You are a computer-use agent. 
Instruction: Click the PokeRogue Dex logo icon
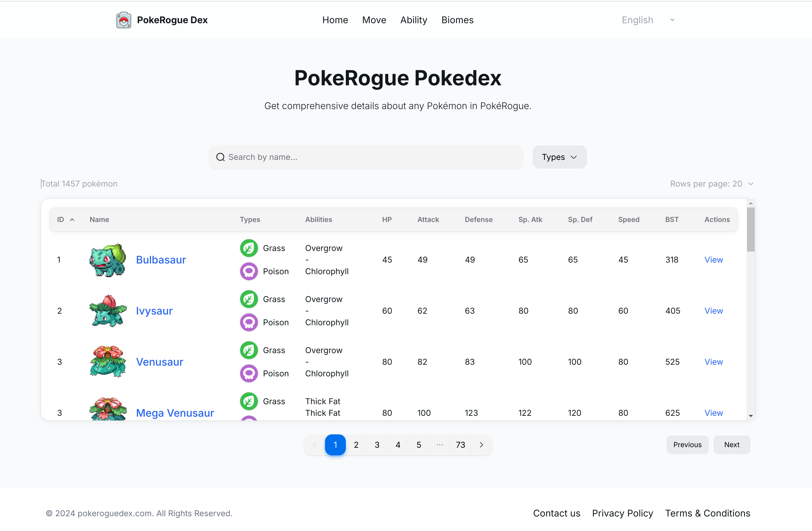pyautogui.click(x=123, y=20)
